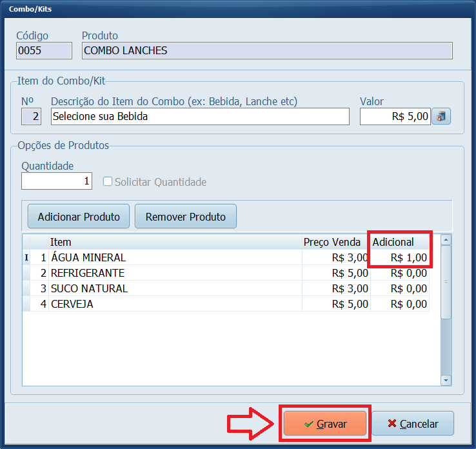This screenshot has width=476, height=449.
Task: Toggle the Solicitar Quantidade checkbox
Action: point(108,181)
